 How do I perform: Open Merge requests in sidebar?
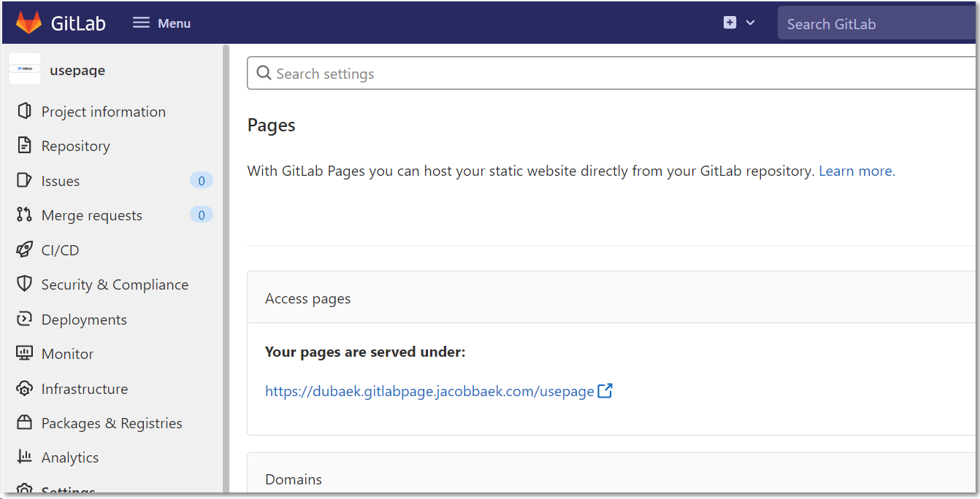pos(92,215)
